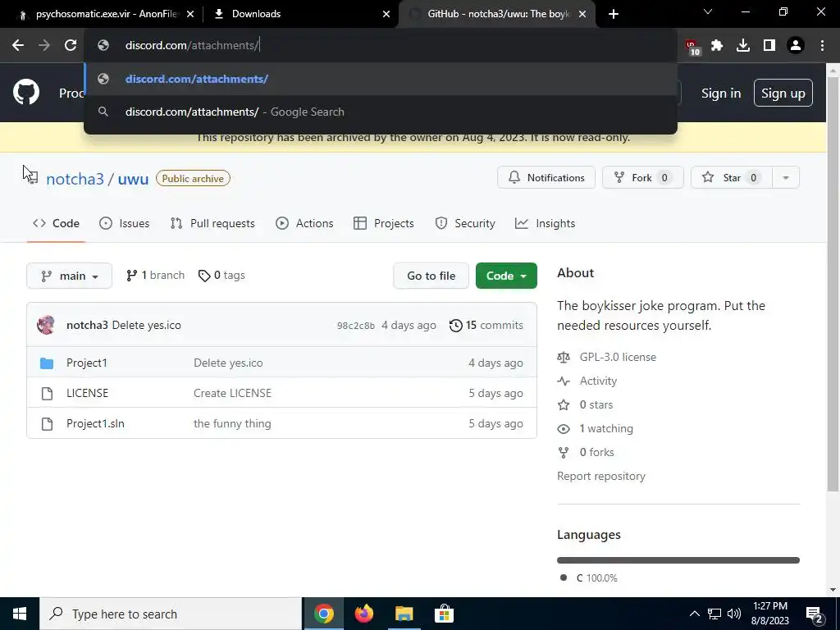Image resolution: width=840 pixels, height=630 pixels.
Task: Click the tab search chevron in title bar
Action: pos(708,11)
